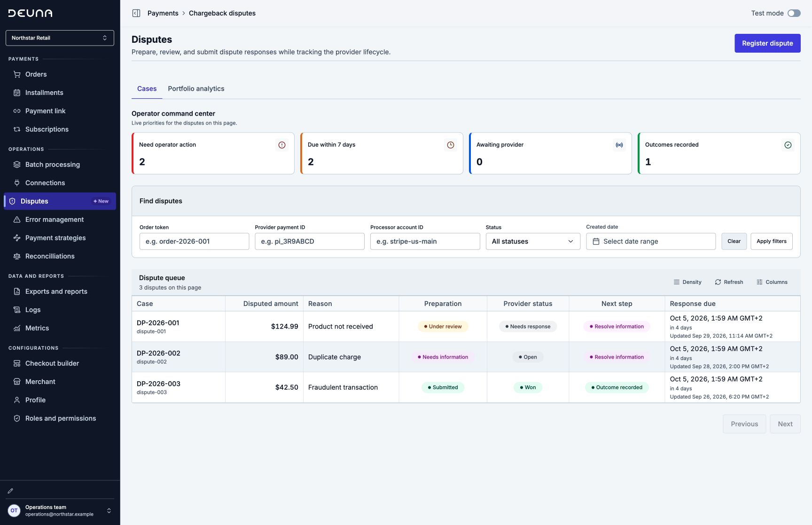Click the Payments breadcrumb
The width and height of the screenshot is (812, 525).
[163, 13]
